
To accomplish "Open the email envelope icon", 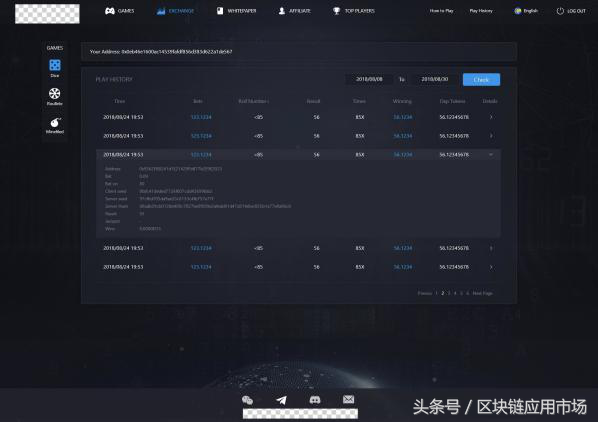I will pyautogui.click(x=348, y=399).
